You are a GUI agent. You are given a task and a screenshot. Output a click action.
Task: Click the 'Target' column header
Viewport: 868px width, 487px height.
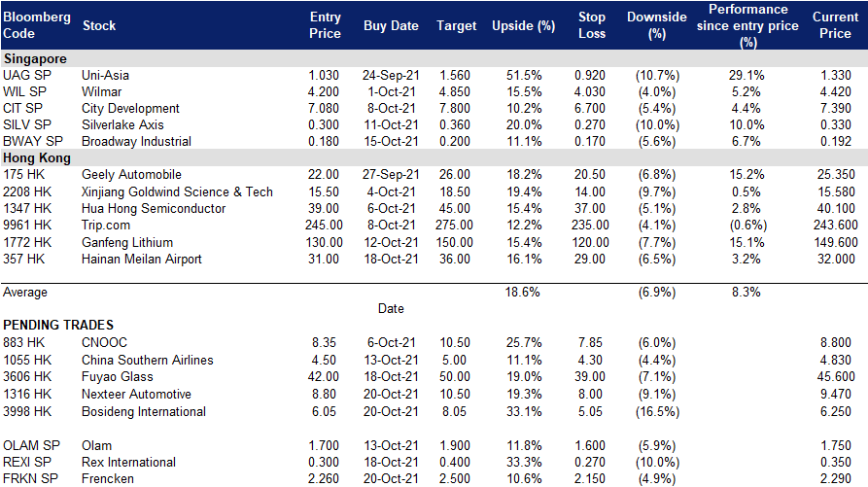(x=456, y=26)
